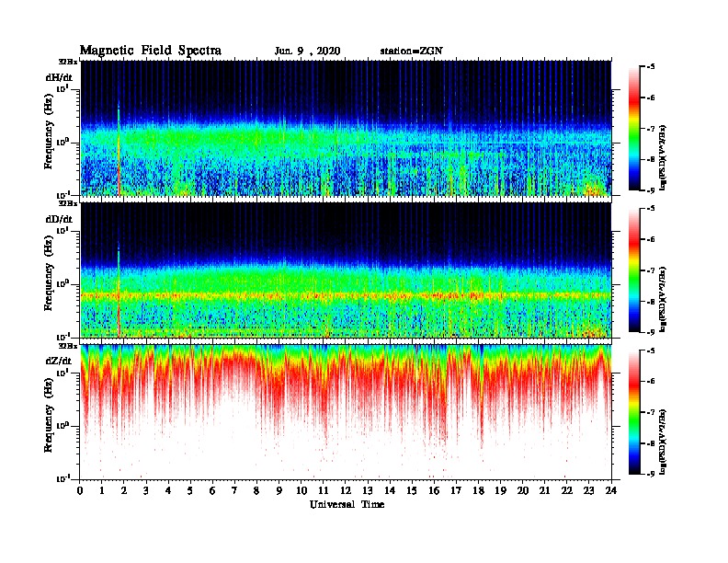Click the -6 tick of the dZ/dt color bar

click(651, 381)
